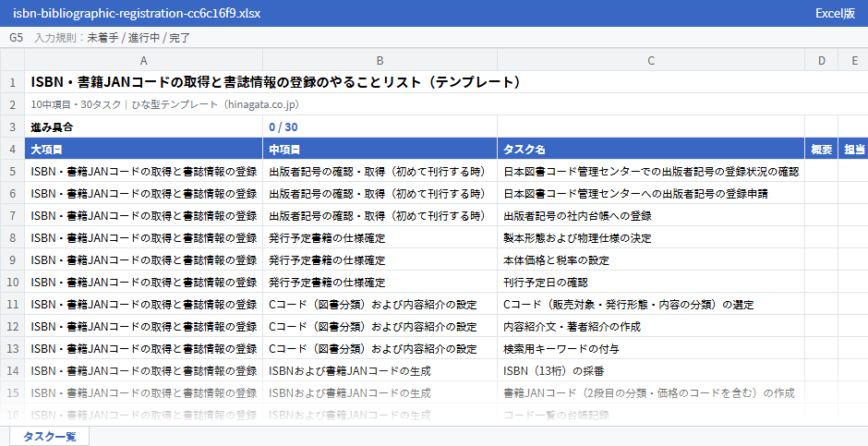This screenshot has height=446, width=868.
Task: Select column A header
Action: click(x=143, y=60)
